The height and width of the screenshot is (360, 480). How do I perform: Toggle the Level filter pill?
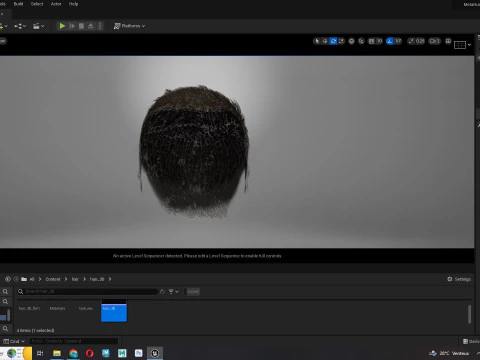(193, 292)
